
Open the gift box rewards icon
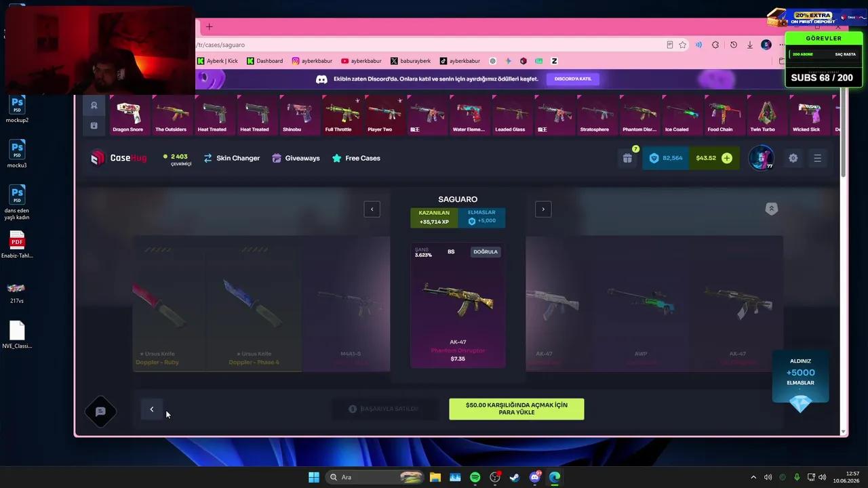(x=627, y=158)
